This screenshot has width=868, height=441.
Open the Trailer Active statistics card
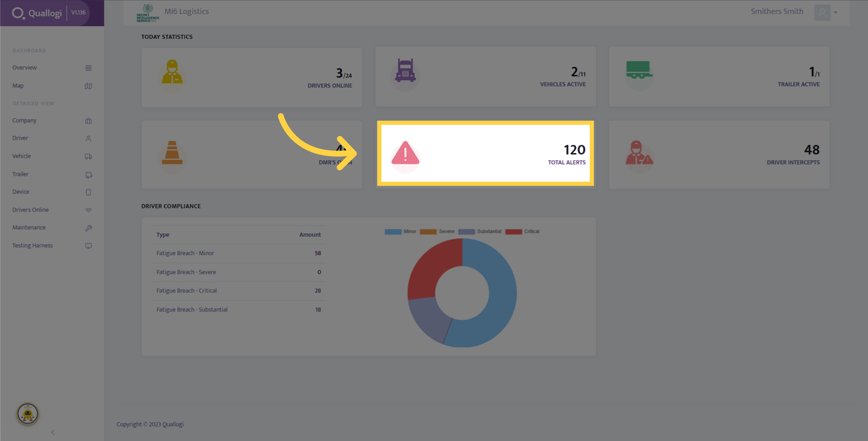pos(719,77)
